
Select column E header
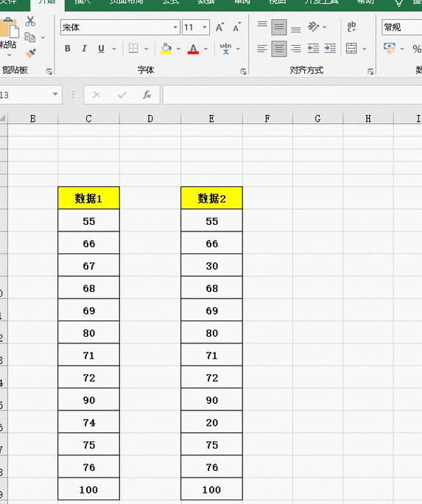211,119
